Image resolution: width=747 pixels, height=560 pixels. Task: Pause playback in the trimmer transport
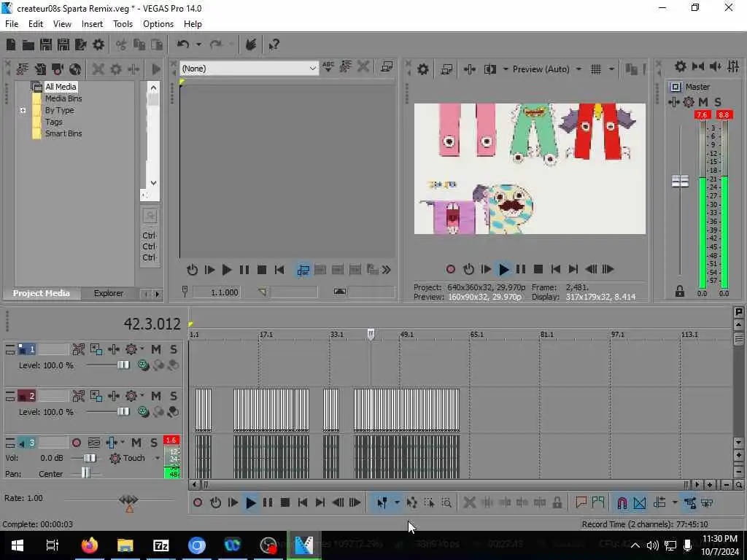[x=244, y=270]
